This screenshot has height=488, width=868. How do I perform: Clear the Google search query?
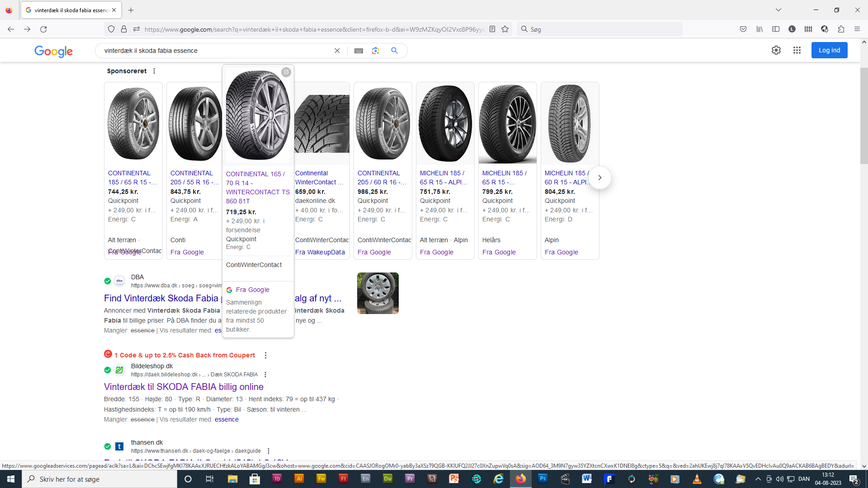pos(337,51)
